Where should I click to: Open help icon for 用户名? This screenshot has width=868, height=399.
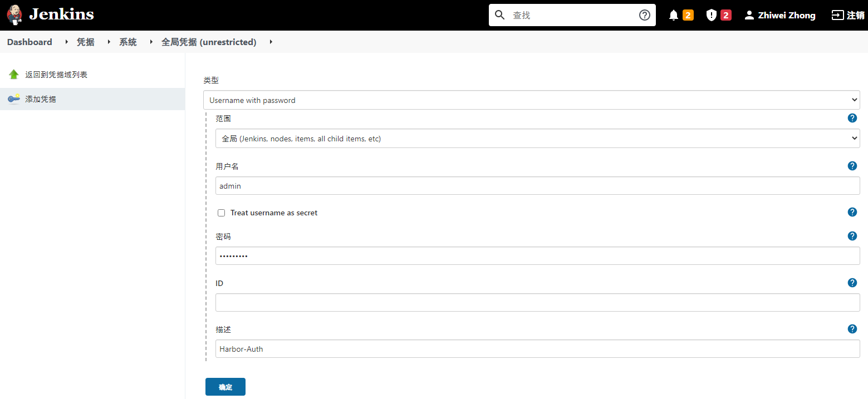pos(852,166)
